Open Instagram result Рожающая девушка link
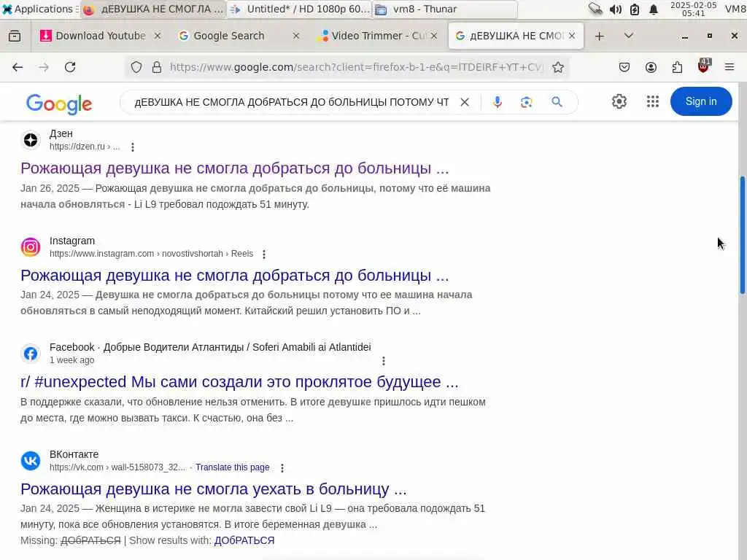Viewport: 747px width, 560px height. [234, 275]
